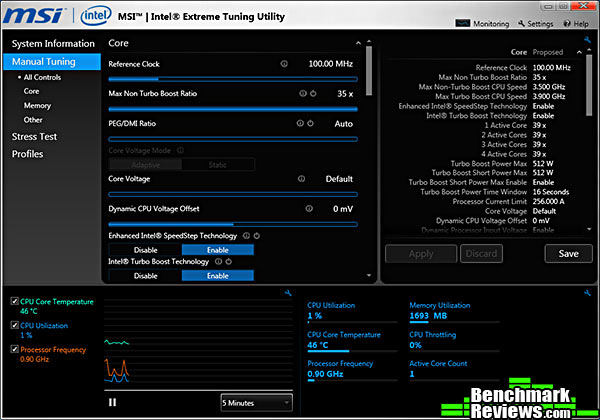This screenshot has height=420, width=600.
Task: Click Dynamic CPU Voltage Offset info icon
Action: click(x=309, y=208)
